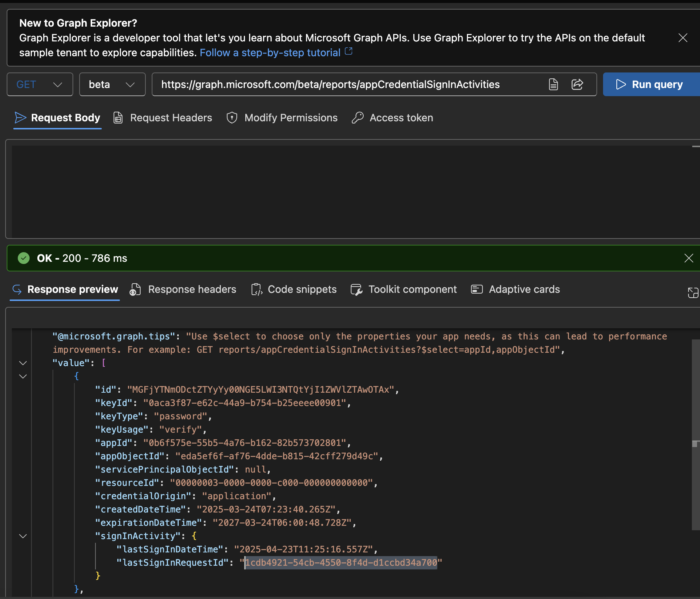Open the step-by-step tutorial link
The width and height of the screenshot is (700, 599).
coord(270,53)
